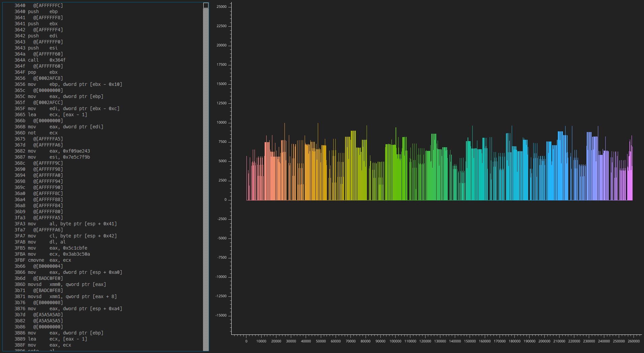This screenshot has width=644, height=353.
Task: Click the 150000 label on the horizontal axis
Action: [470, 341]
